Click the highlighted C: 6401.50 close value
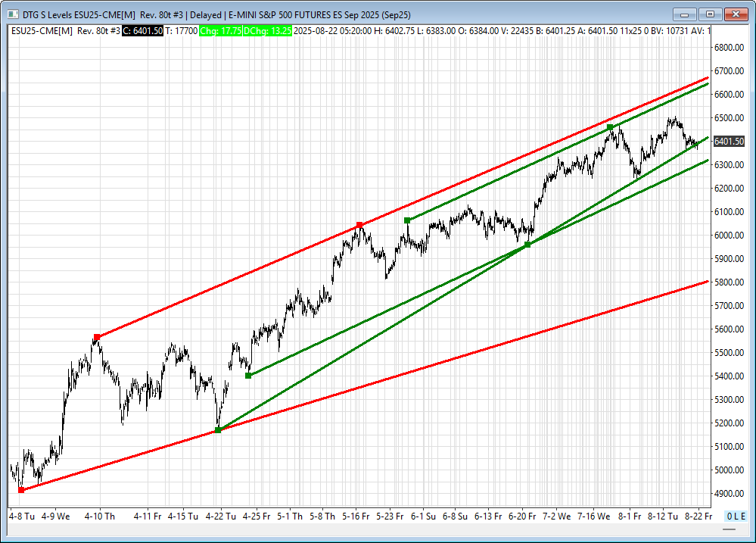 click(143, 31)
